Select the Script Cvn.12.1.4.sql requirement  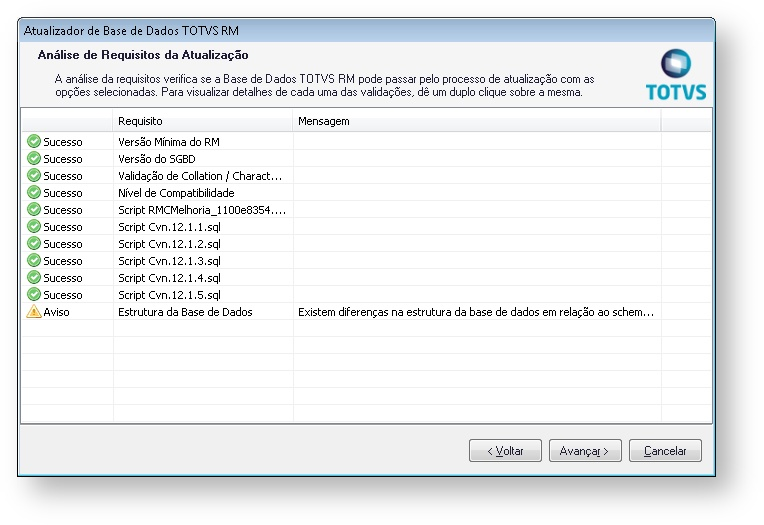click(169, 278)
